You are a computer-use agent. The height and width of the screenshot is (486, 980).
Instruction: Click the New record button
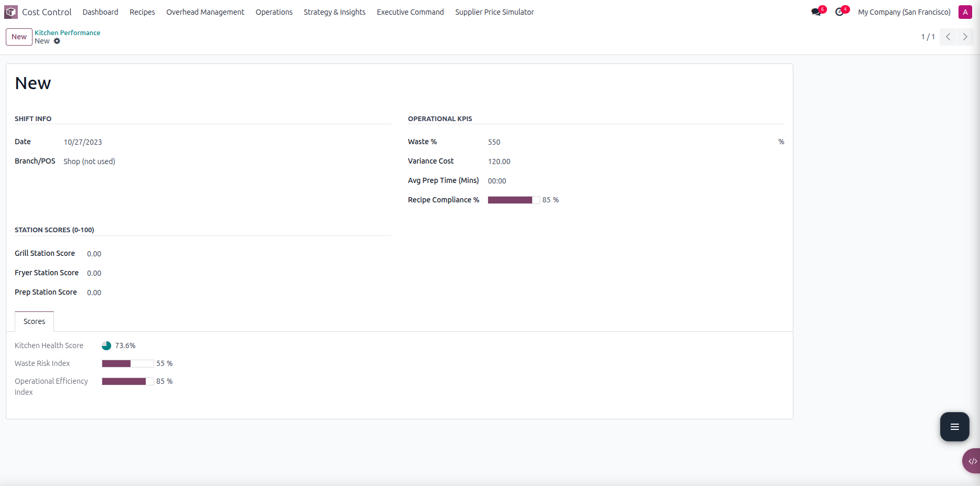coord(19,37)
